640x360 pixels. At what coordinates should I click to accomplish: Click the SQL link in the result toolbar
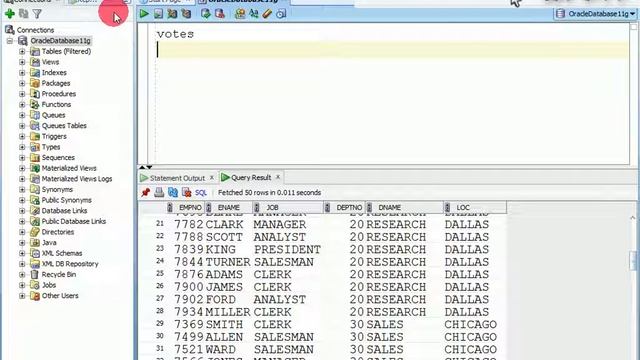[x=201, y=193]
